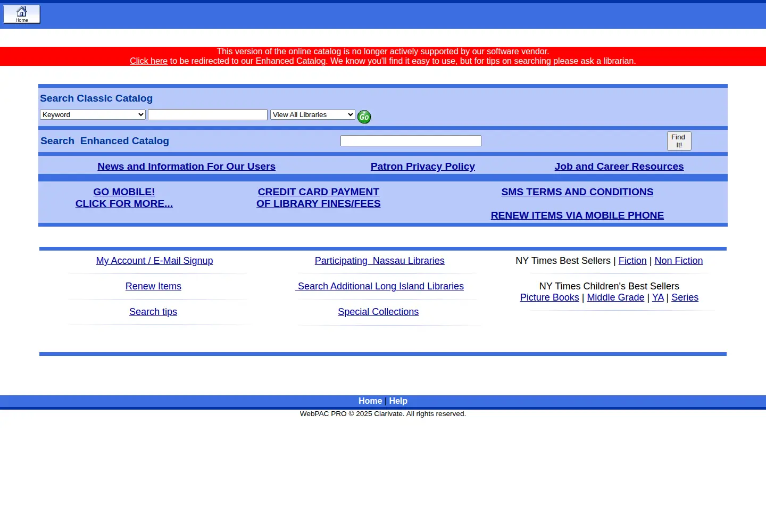
Task: View SMS Terms and Conditions
Action: [577, 192]
